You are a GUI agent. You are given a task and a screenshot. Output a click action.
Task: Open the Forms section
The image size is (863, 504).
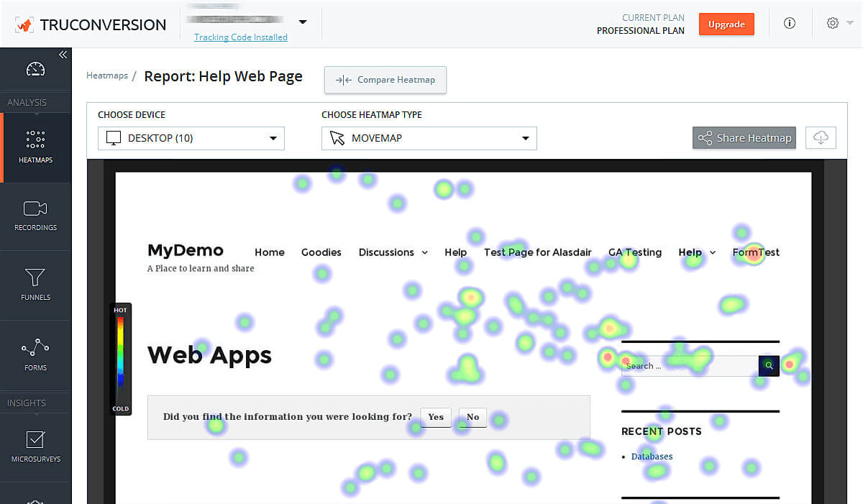tap(35, 355)
